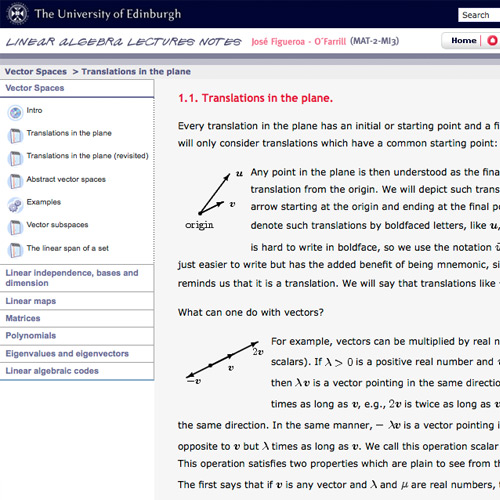Click the page icon beside Vector subspaces
This screenshot has height=500, width=500.
15,227
